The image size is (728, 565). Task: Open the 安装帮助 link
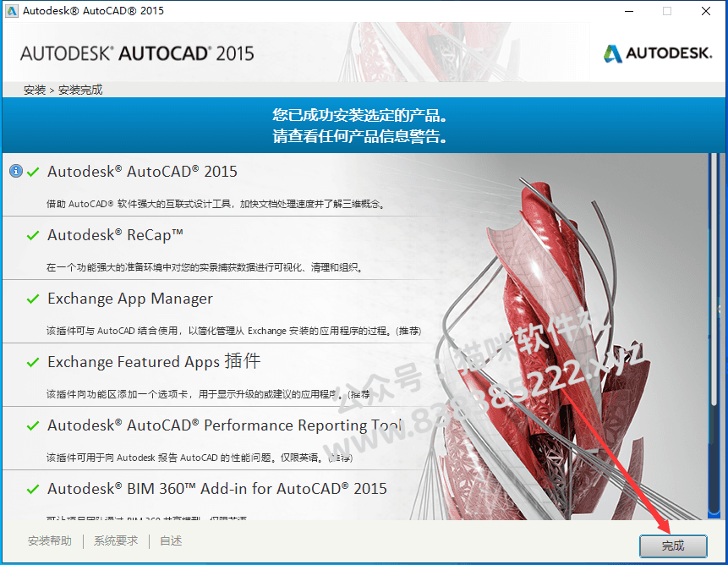[50, 540]
